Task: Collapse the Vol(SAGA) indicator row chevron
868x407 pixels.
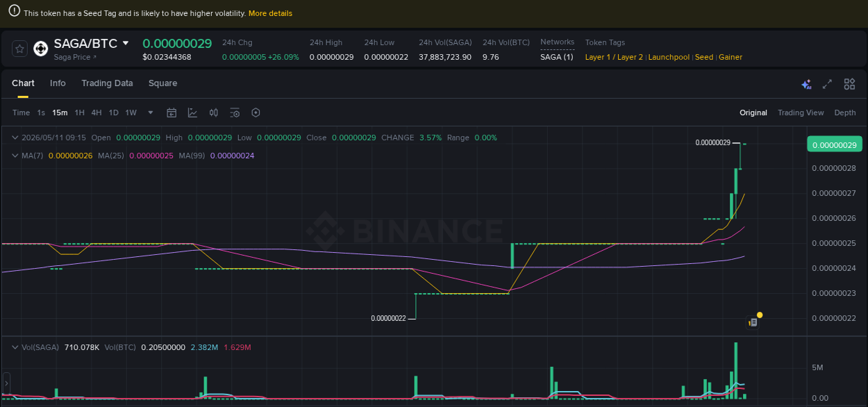Action: (15, 347)
